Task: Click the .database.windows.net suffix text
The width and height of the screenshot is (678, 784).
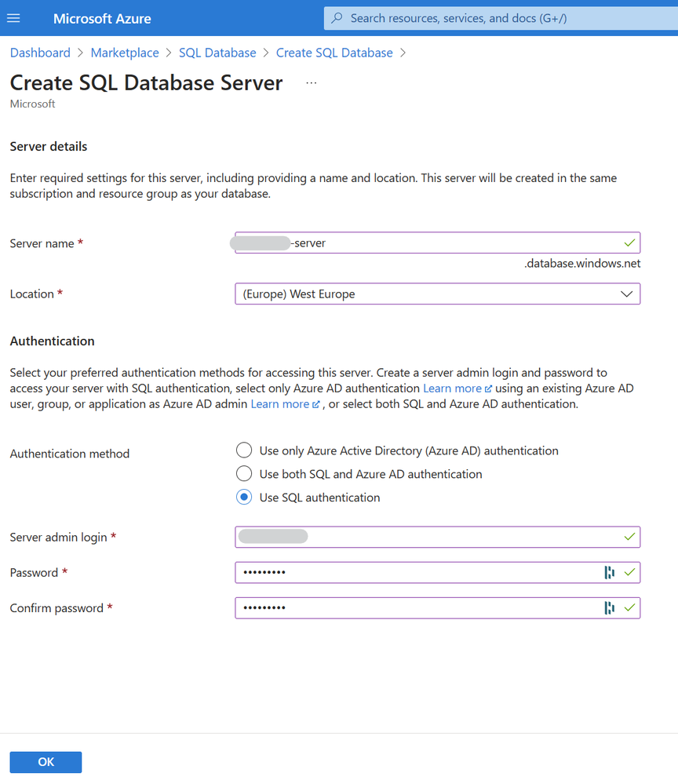Action: click(x=582, y=264)
